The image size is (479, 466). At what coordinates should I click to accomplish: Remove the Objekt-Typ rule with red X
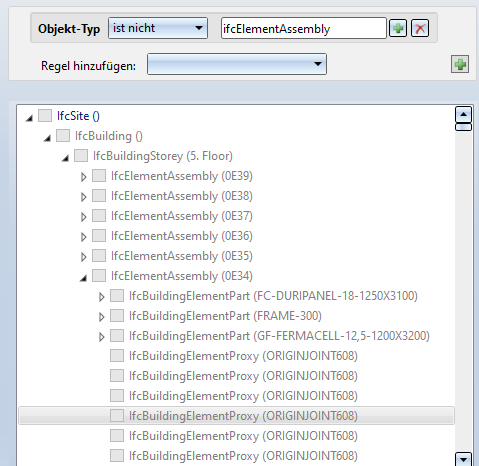tap(420, 28)
